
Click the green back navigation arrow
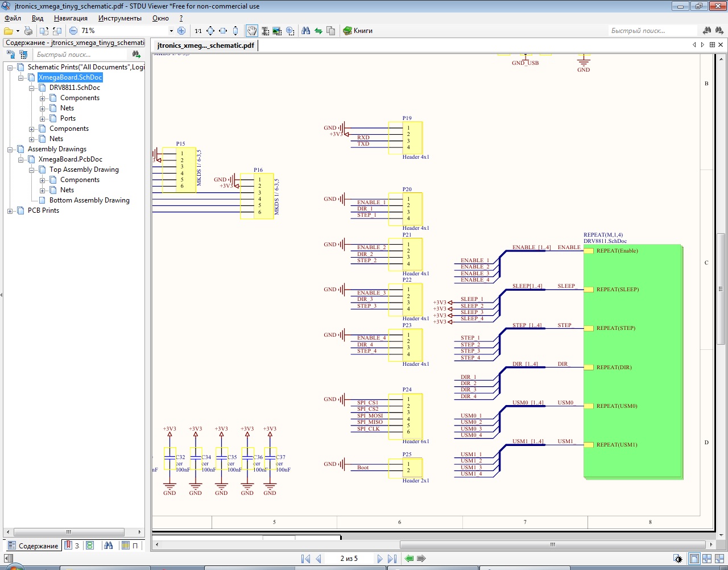pos(409,559)
